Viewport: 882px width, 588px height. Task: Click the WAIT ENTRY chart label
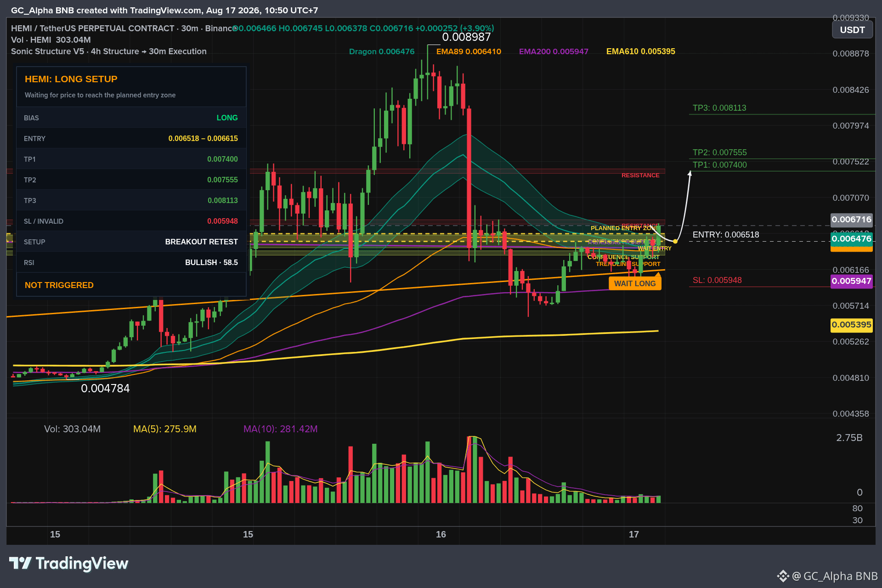tap(655, 249)
